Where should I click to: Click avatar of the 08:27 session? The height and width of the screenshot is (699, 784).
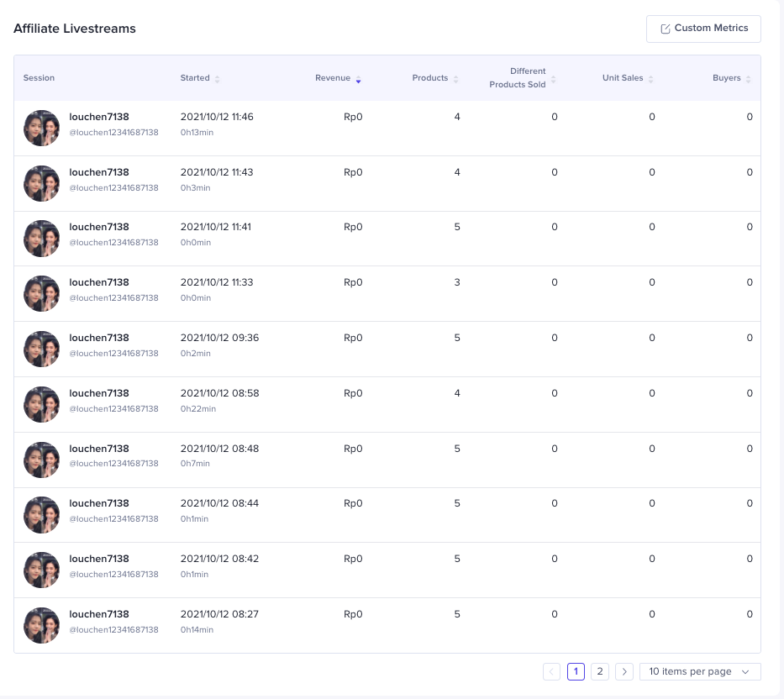pos(41,625)
